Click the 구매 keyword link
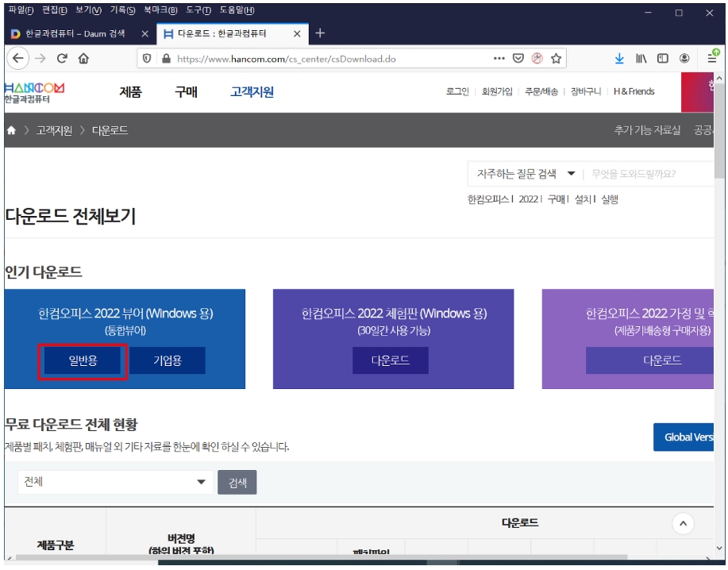The image size is (728, 570). [556, 199]
